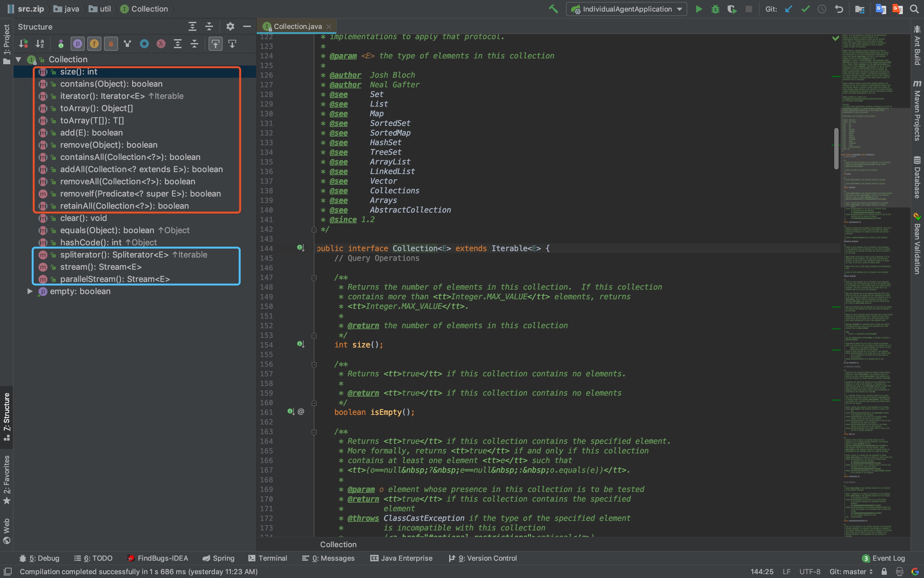Image resolution: width=924 pixels, height=578 pixels.
Task: Click the Build Project hammer icon
Action: (x=553, y=9)
